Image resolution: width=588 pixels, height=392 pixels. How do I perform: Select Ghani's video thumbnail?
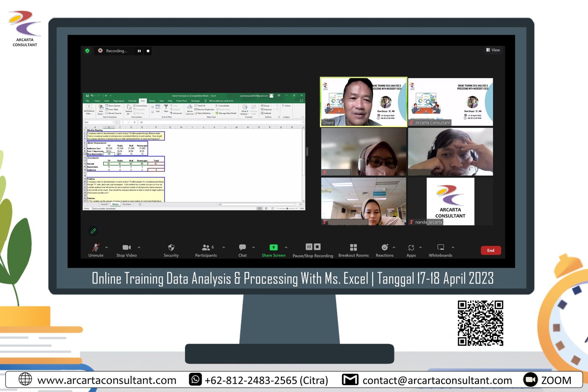pyautogui.click(x=363, y=102)
